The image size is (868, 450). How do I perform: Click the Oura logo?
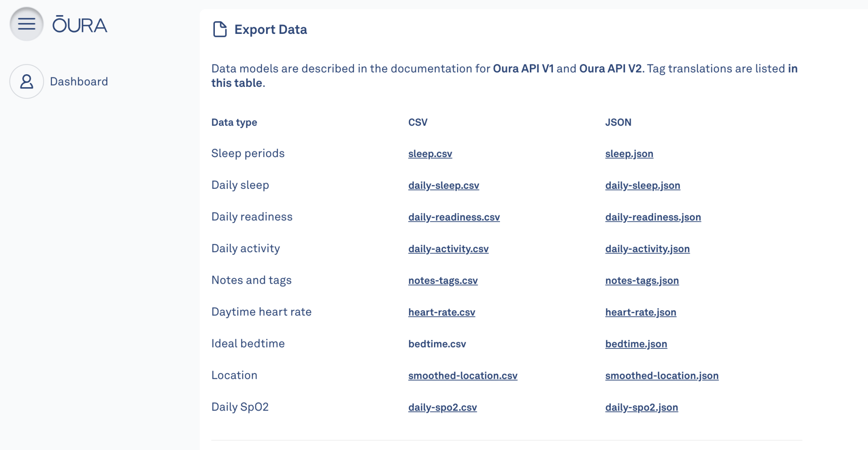[80, 25]
